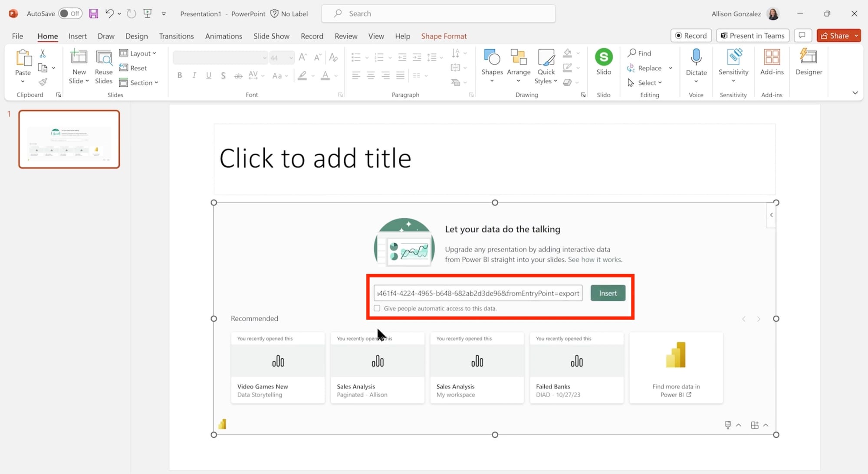The width and height of the screenshot is (868, 474).
Task: Click the Undo arrow icon
Action: (x=109, y=13)
